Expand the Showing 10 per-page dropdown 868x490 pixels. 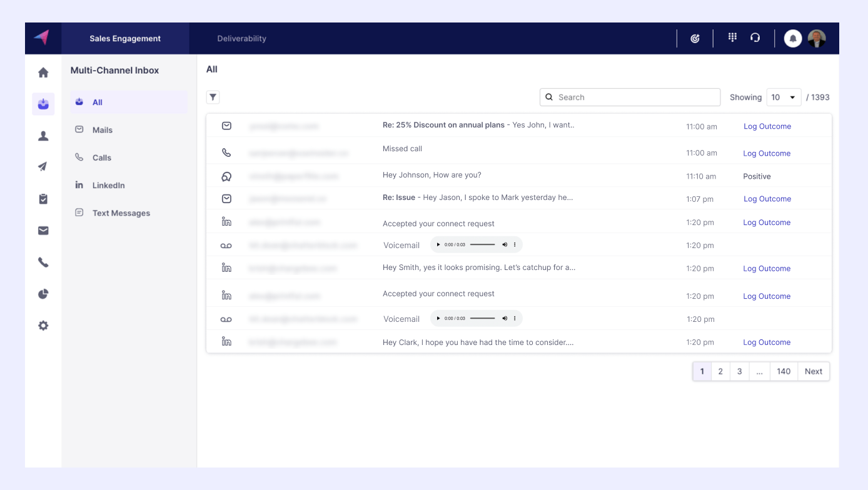(783, 97)
